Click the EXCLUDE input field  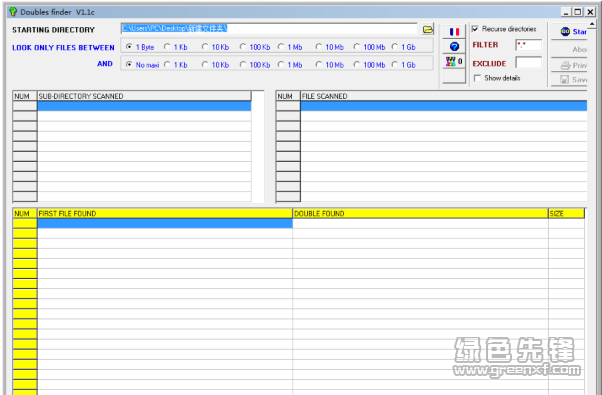tap(529, 63)
